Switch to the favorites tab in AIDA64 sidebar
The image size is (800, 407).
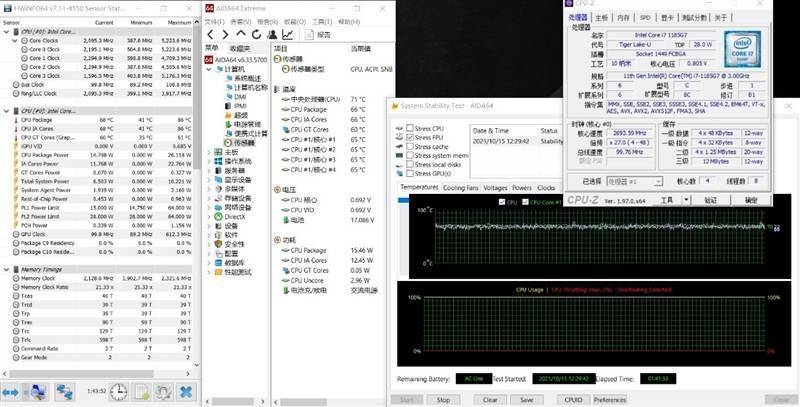coord(240,48)
